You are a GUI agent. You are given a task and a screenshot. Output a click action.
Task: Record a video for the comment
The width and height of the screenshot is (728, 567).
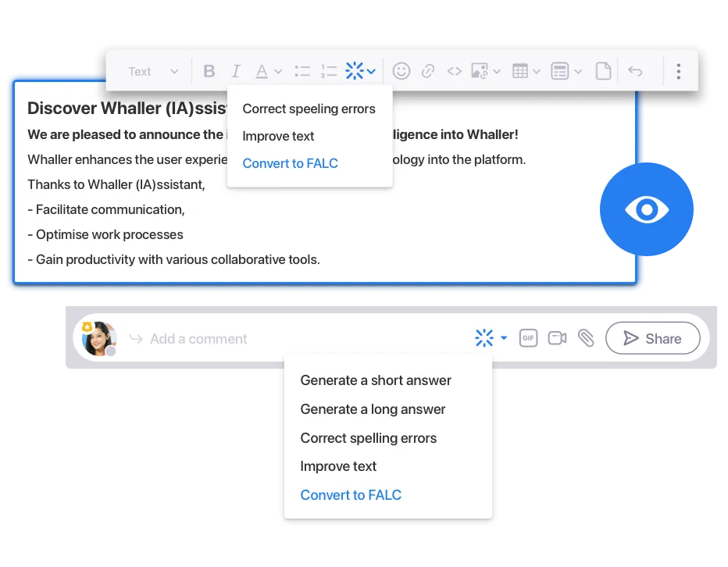click(x=556, y=338)
